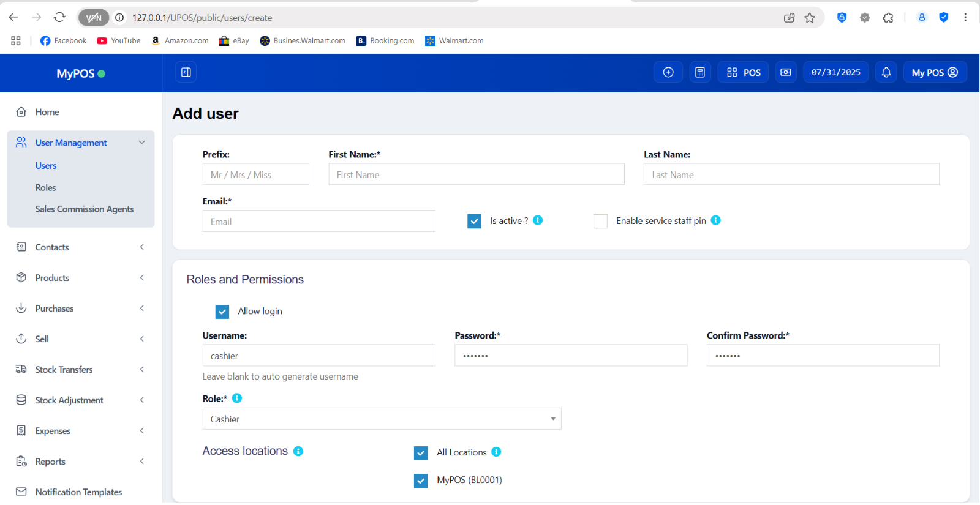This screenshot has width=980, height=505.
Task: Go to Sales Commission Agents page
Action: pos(84,209)
